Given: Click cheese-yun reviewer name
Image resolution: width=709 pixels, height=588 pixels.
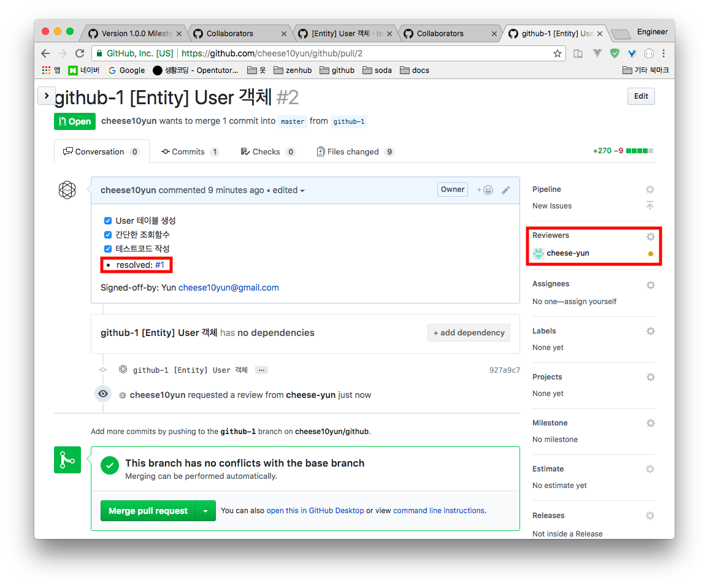Looking at the screenshot, I should pos(567,253).
